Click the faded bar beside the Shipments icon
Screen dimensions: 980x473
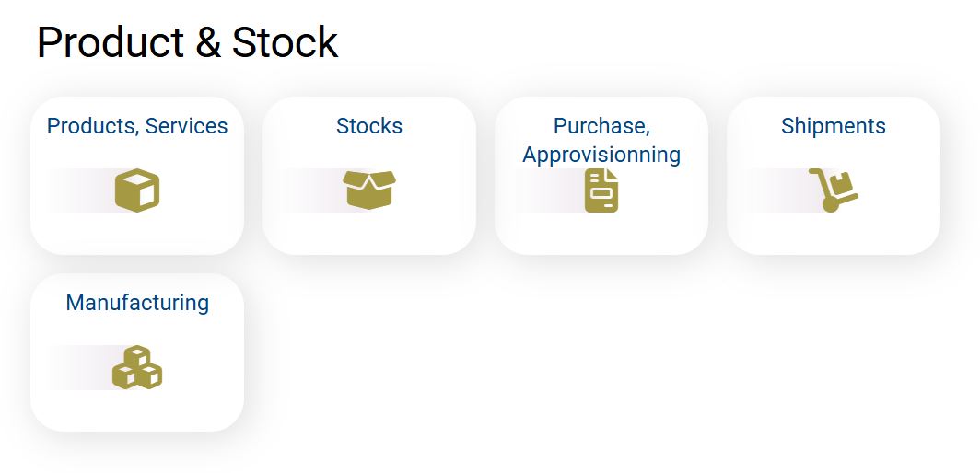[774, 190]
